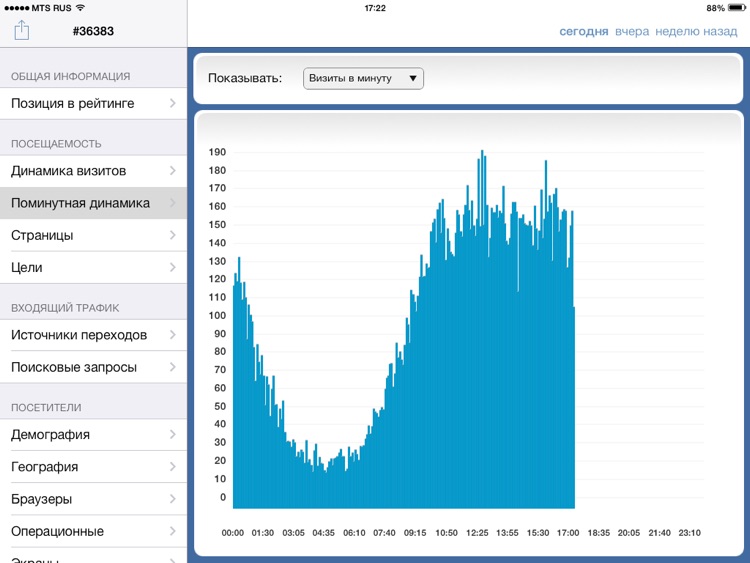
Task: Tap chevron on 'Страницы' row
Action: point(173,235)
